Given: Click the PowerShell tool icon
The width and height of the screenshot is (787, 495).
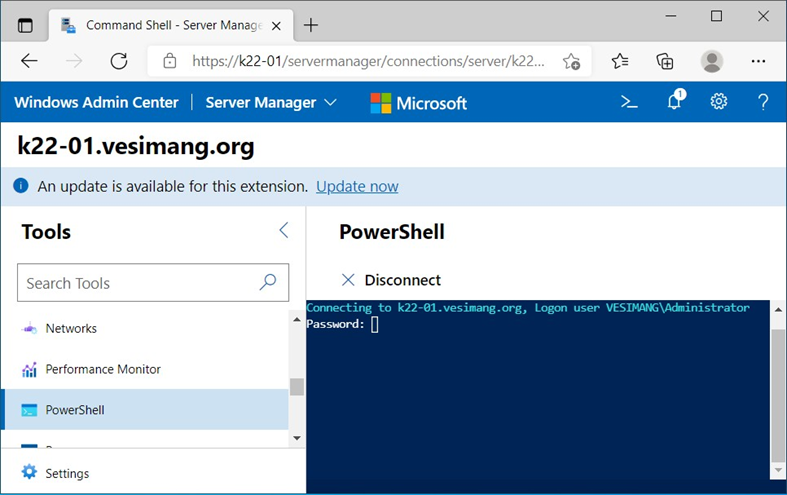Looking at the screenshot, I should [29, 410].
